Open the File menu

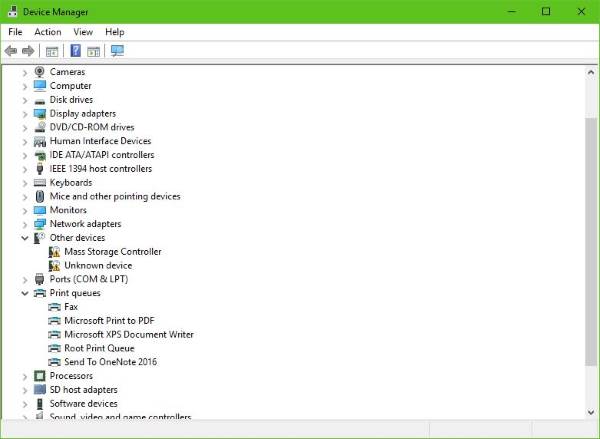pos(15,32)
